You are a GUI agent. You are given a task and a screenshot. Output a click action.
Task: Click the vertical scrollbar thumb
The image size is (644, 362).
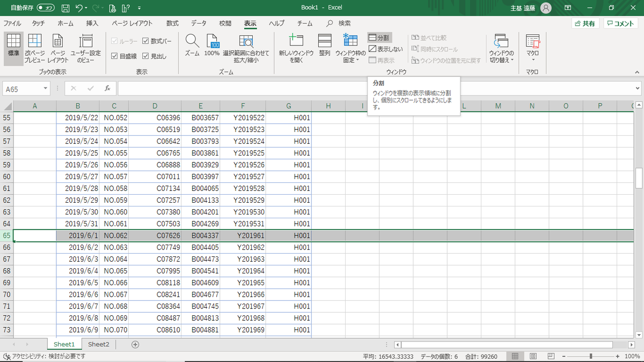click(x=639, y=179)
